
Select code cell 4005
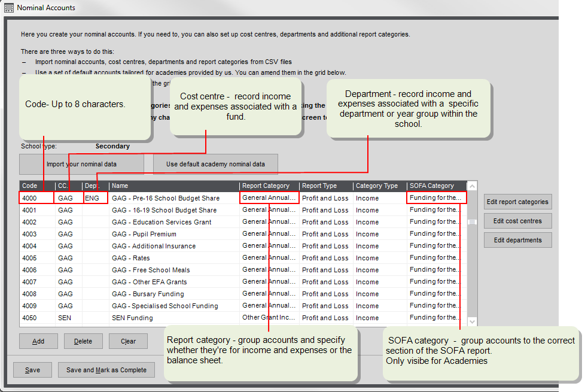(x=36, y=258)
